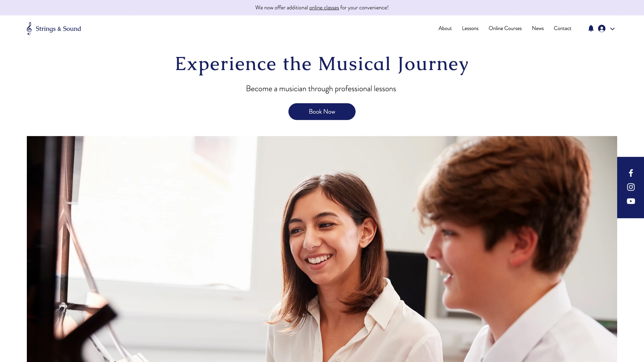Click the online classes hyperlink

click(x=324, y=7)
